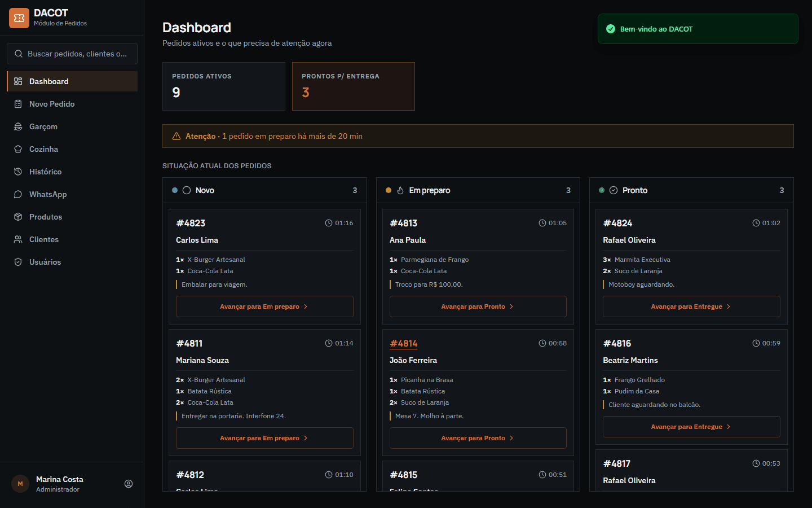Screen dimensions: 812x508
Task: Click the Produtos box icon
Action: tap(18, 217)
